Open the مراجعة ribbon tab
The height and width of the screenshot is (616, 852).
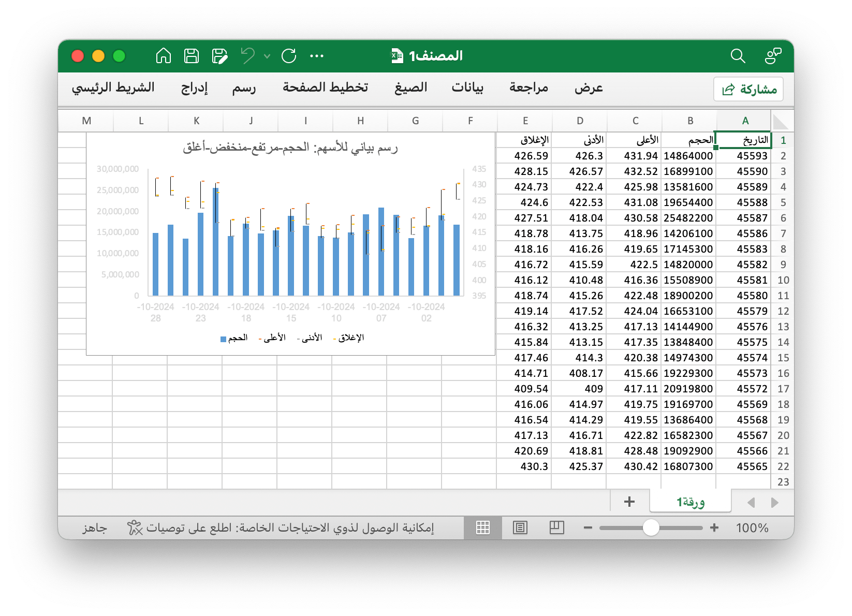point(528,87)
